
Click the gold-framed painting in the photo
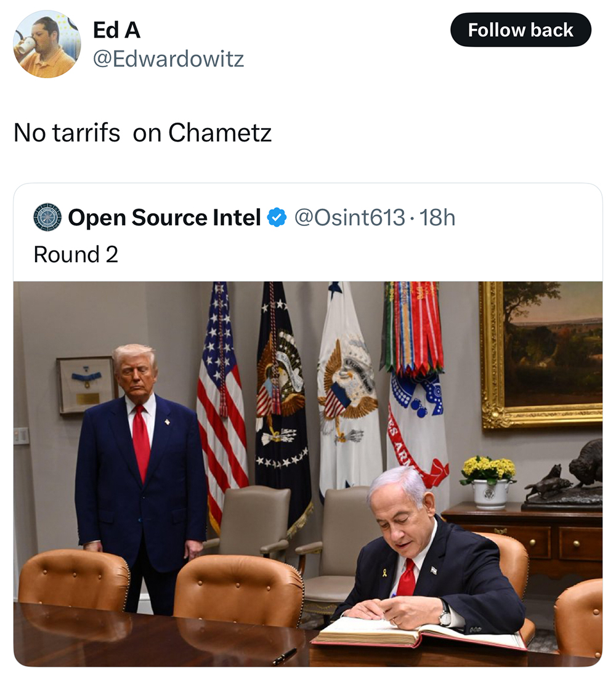pos(541,355)
